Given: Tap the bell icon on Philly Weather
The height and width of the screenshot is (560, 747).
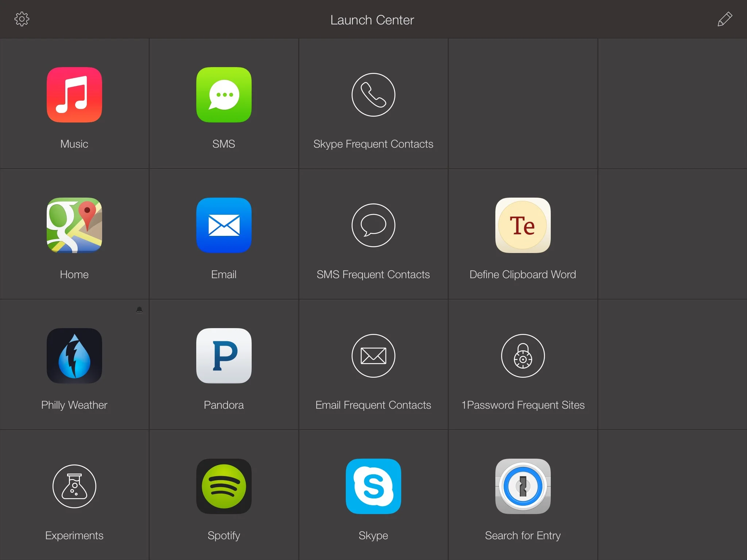Looking at the screenshot, I should tap(139, 310).
